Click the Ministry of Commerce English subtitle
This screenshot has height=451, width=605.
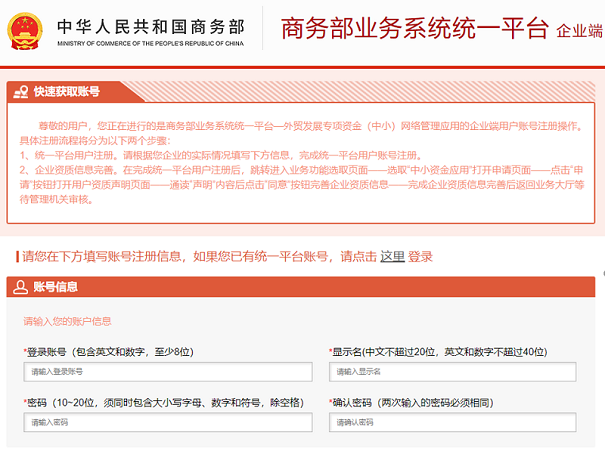click(148, 46)
